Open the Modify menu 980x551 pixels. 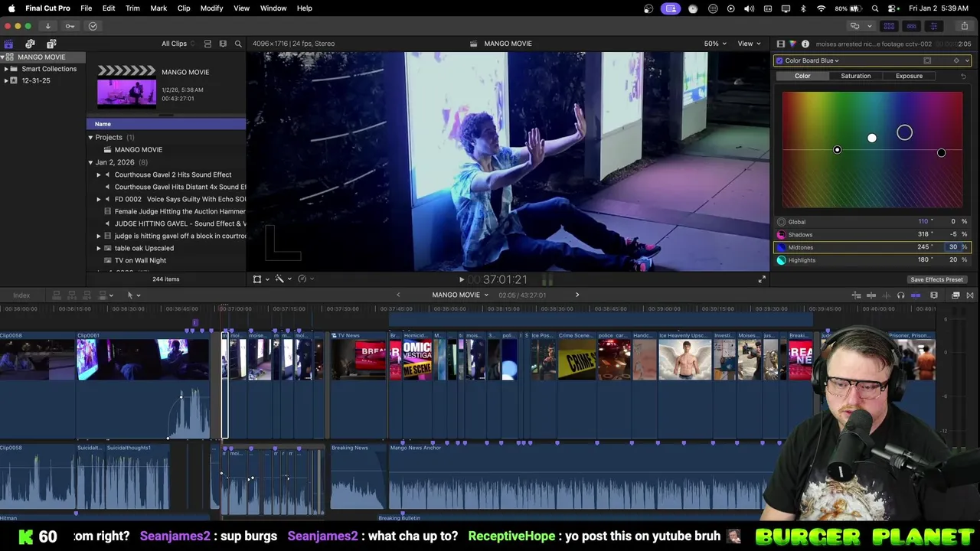(x=211, y=8)
